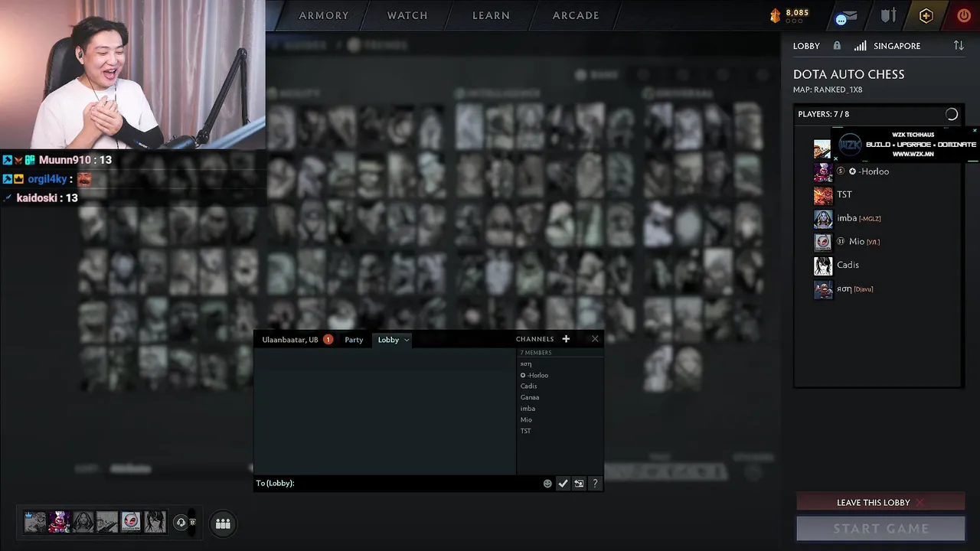This screenshot has width=980, height=551.
Task: Open the emoticon picker in chat input
Action: tap(547, 484)
